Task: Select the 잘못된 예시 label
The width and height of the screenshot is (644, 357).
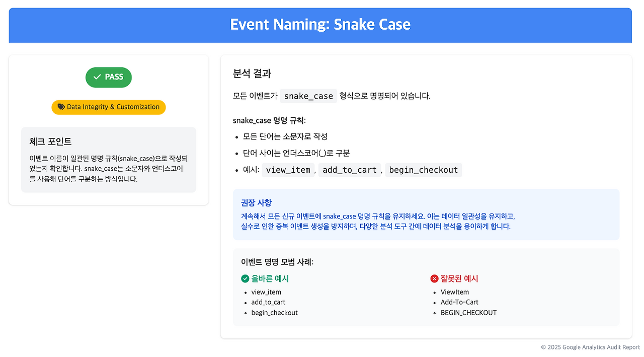Action: pos(459,278)
